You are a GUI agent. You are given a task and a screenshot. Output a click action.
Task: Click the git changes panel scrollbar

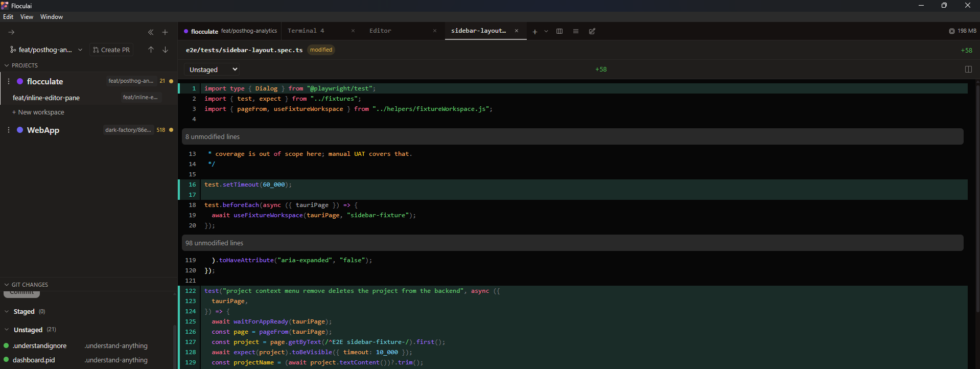coord(175,347)
